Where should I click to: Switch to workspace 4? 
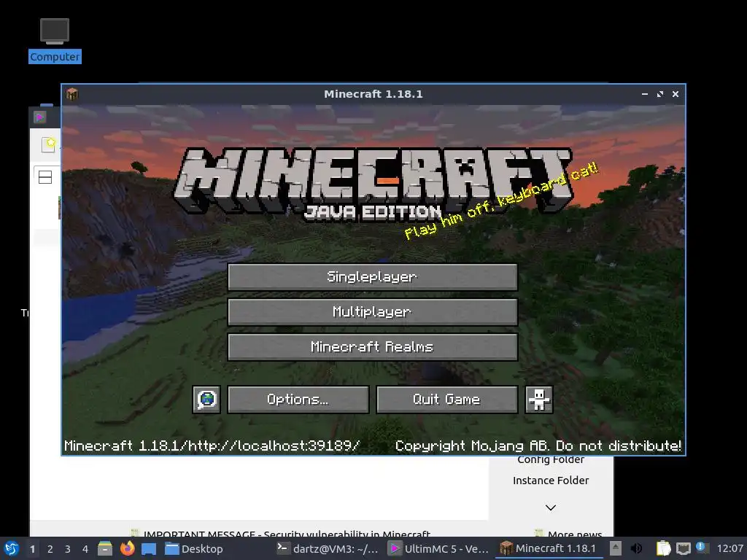click(x=85, y=549)
